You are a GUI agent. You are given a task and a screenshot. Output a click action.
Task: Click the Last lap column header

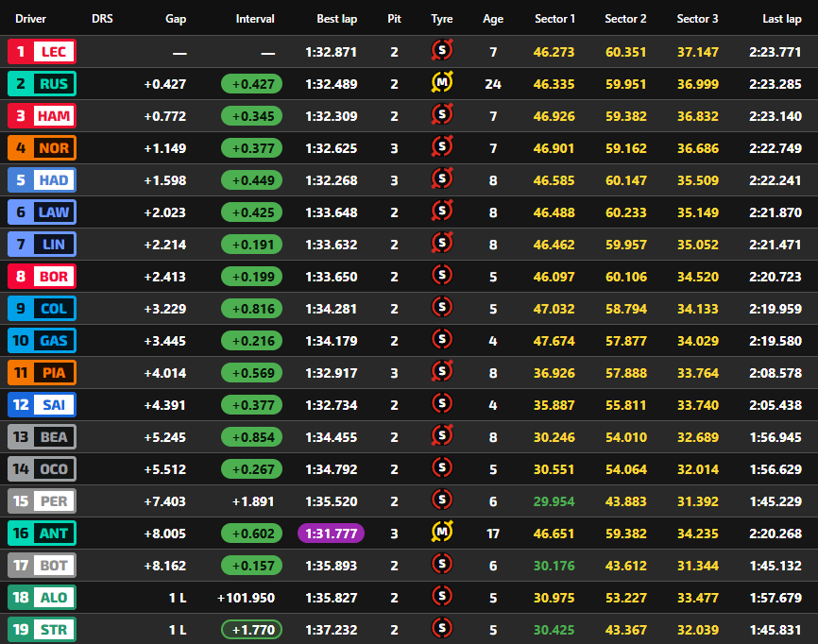(782, 19)
